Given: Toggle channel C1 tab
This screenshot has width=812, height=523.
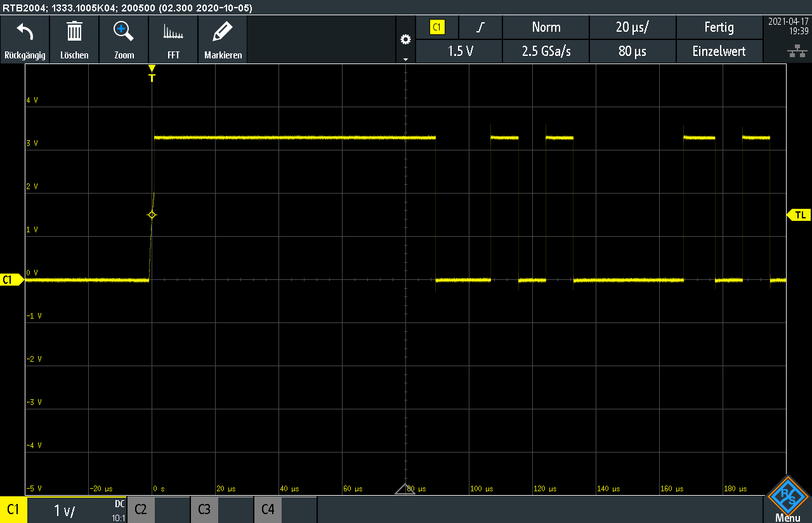Looking at the screenshot, I should tap(13, 510).
